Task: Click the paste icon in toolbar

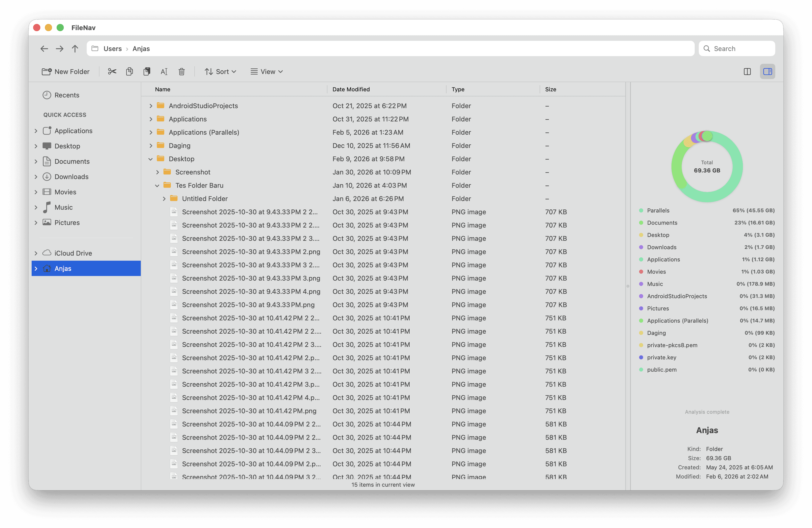Action: 147,71
